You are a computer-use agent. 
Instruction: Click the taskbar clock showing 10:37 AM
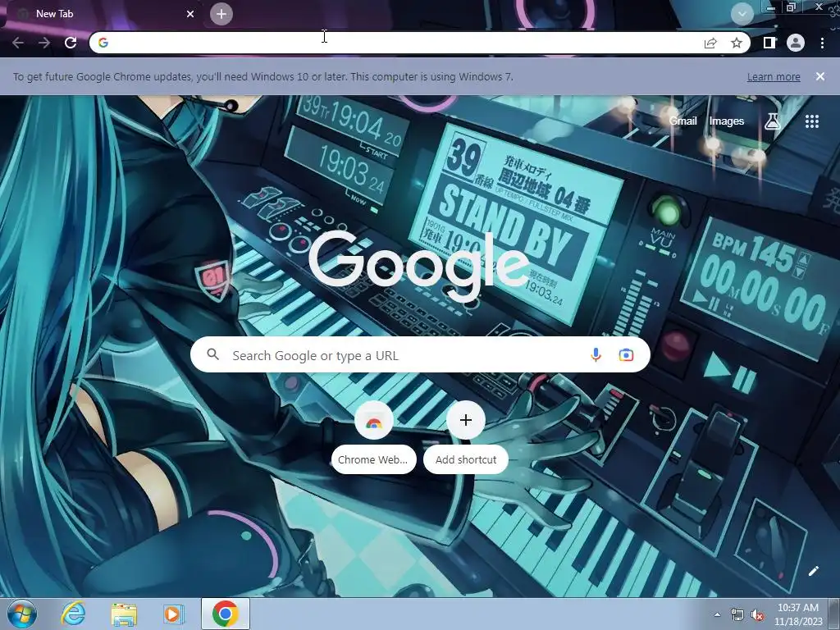[797, 614]
